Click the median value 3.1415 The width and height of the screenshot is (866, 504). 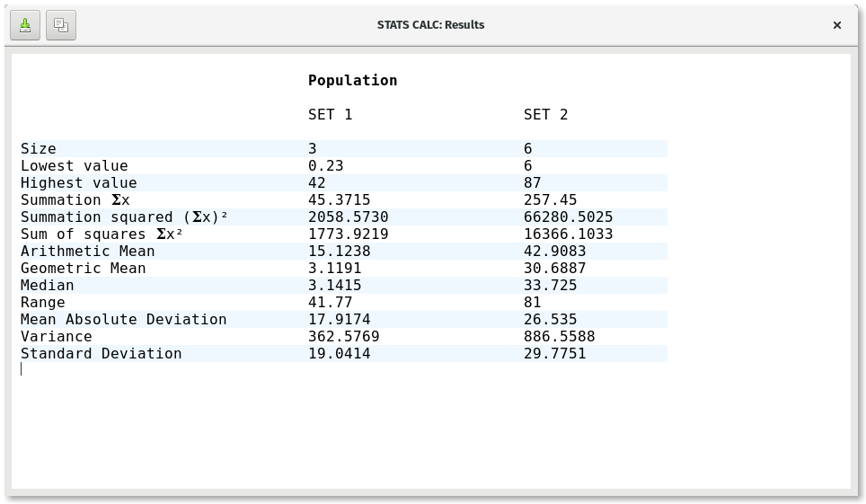coord(335,286)
